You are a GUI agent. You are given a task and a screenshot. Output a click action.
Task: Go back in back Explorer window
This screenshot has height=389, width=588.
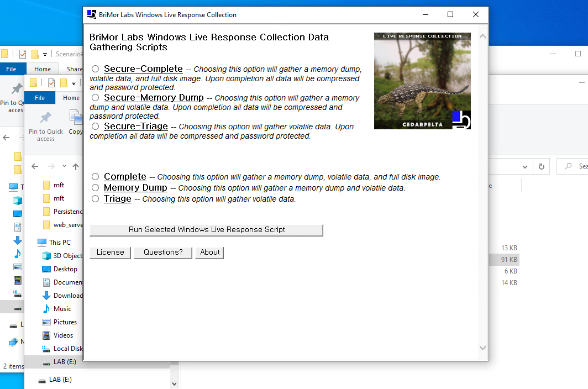7,138
